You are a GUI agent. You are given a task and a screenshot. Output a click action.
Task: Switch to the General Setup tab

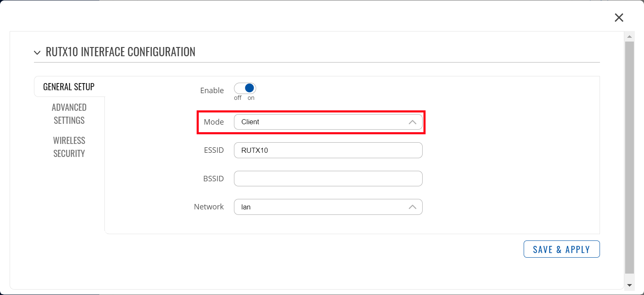69,87
